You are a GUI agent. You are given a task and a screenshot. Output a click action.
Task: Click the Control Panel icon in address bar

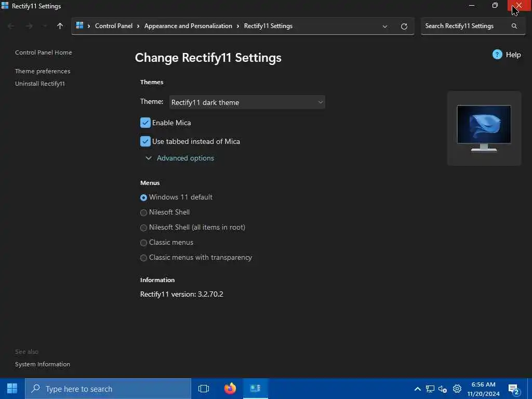click(x=79, y=25)
